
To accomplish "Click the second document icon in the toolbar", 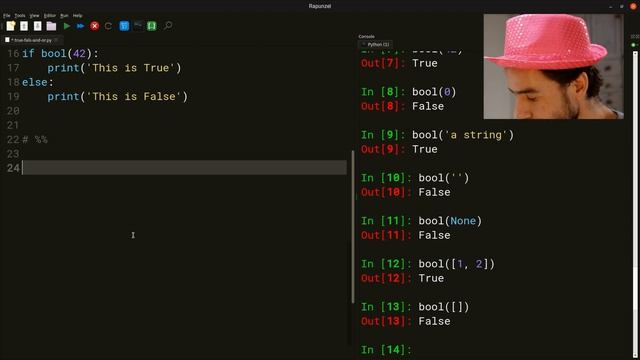I will pos(24,26).
